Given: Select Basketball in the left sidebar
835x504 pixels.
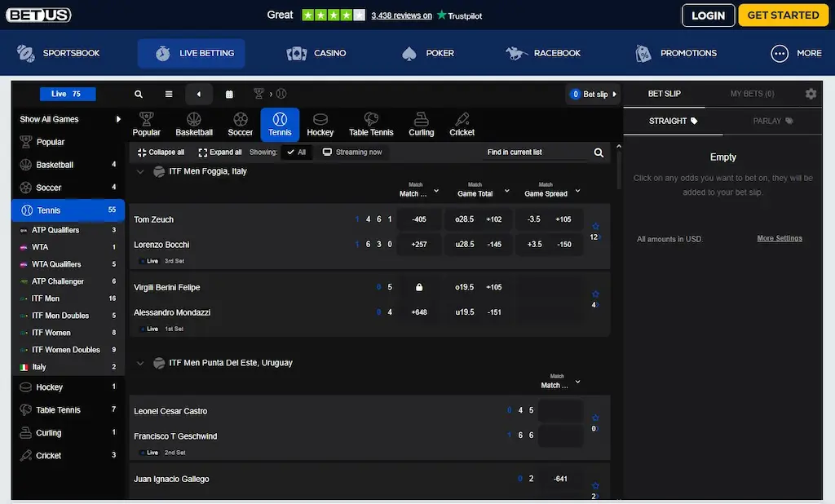Looking at the screenshot, I should 68,166.
